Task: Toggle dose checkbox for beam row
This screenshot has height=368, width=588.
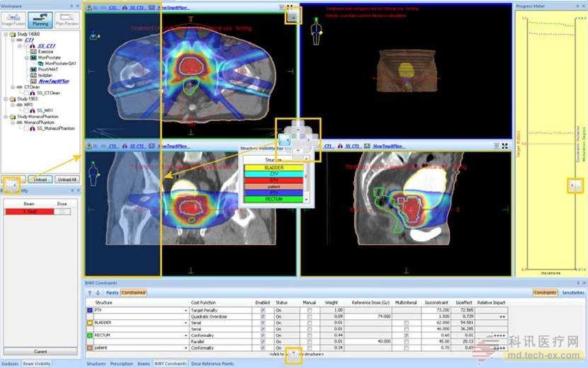Action: [x=62, y=212]
